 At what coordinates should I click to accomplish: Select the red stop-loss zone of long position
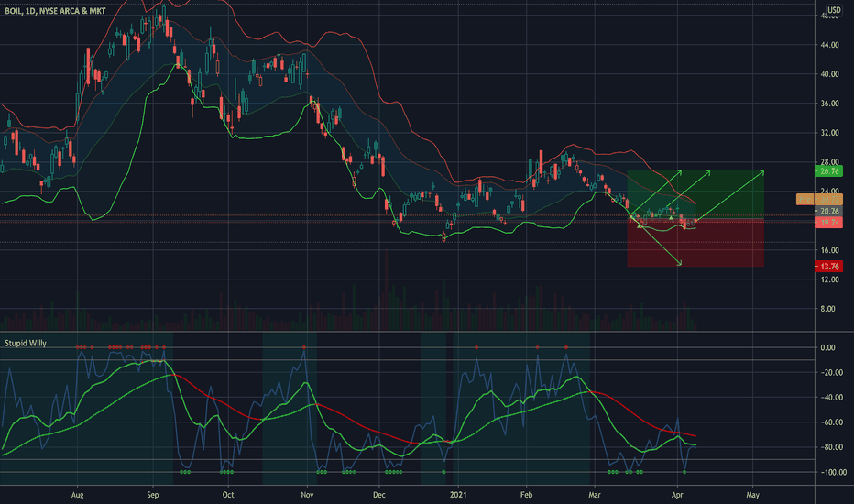pos(695,244)
